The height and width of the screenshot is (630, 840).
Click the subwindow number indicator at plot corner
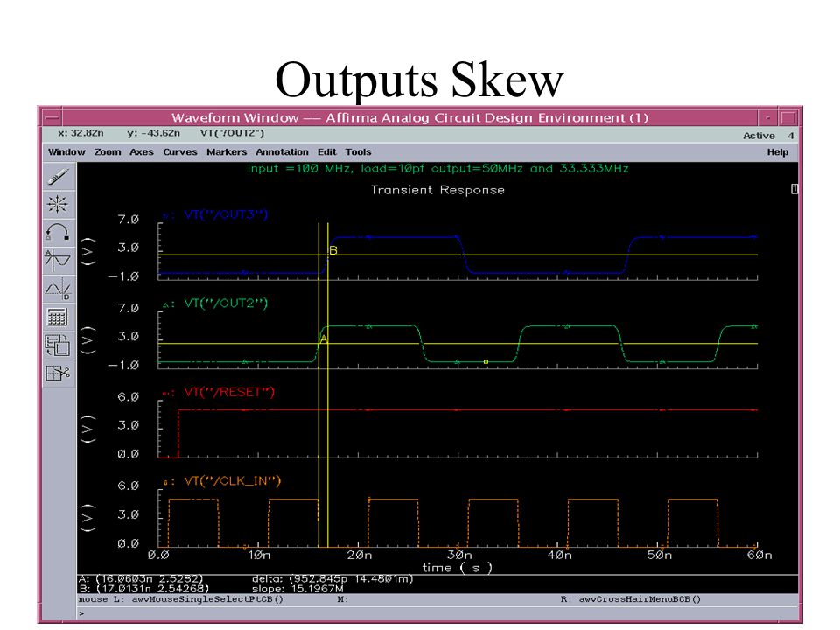click(x=795, y=189)
